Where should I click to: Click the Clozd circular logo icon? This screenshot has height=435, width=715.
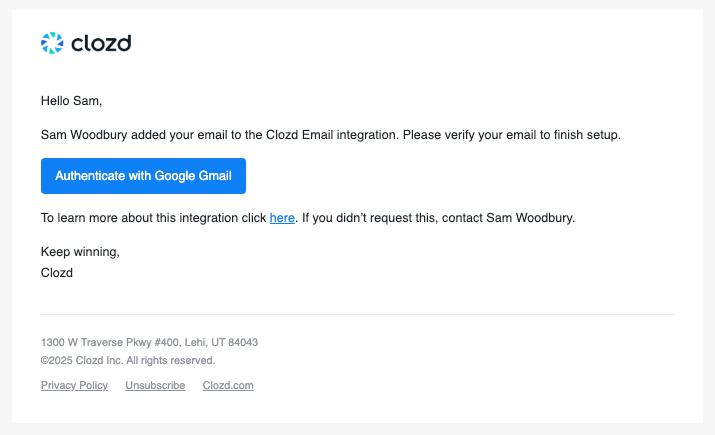[x=52, y=42]
